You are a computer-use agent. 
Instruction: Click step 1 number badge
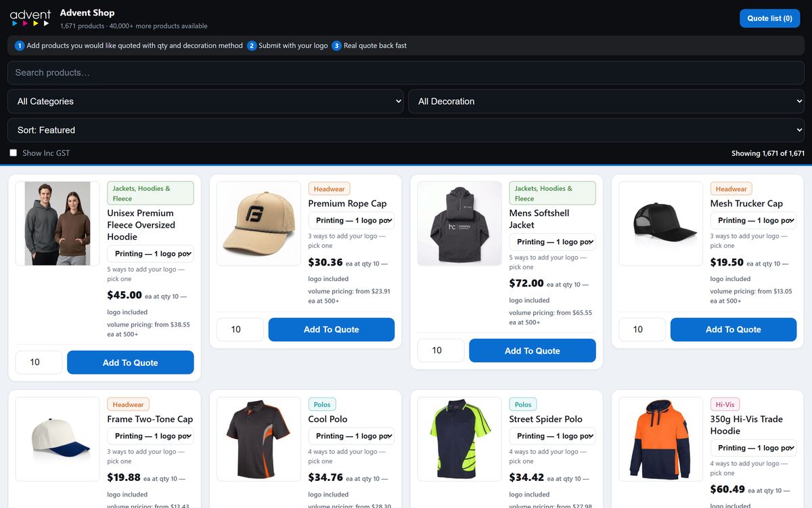click(x=20, y=45)
